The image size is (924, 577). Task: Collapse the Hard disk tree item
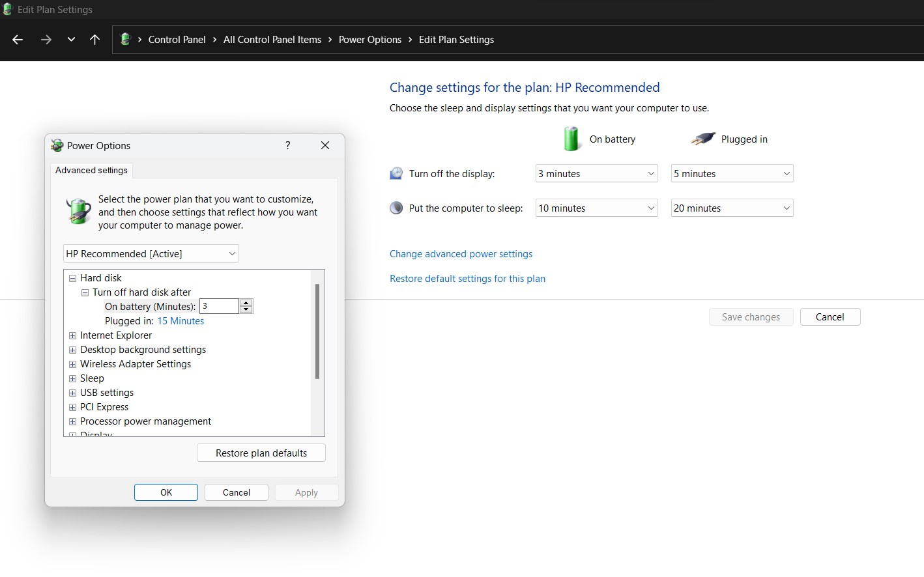pos(72,277)
